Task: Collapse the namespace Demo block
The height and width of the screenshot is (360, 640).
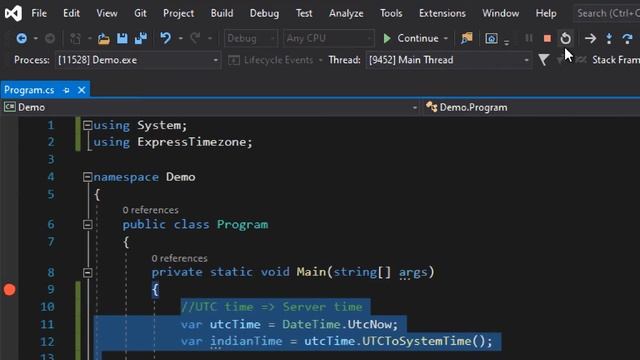Action: click(x=87, y=177)
